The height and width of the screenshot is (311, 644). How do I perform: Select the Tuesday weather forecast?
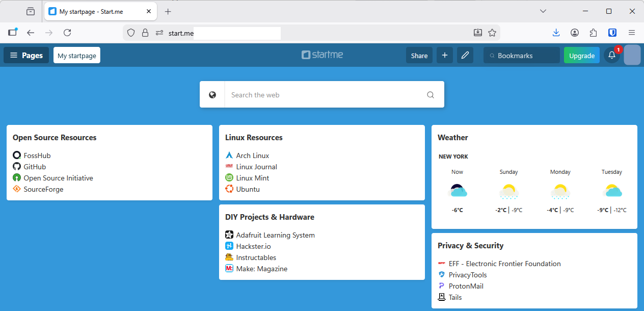[612, 191]
